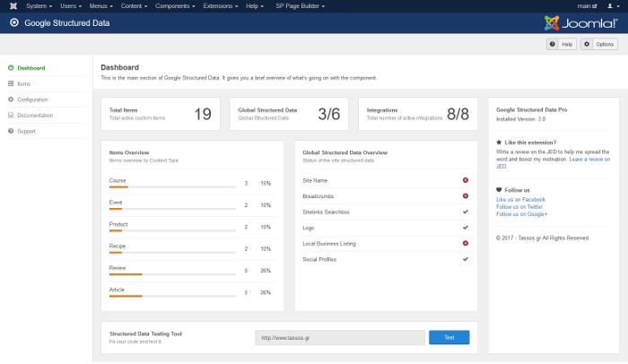The height and width of the screenshot is (364, 628).
Task: Click the red status icon for Local Business Listing
Action: pyautogui.click(x=466, y=243)
